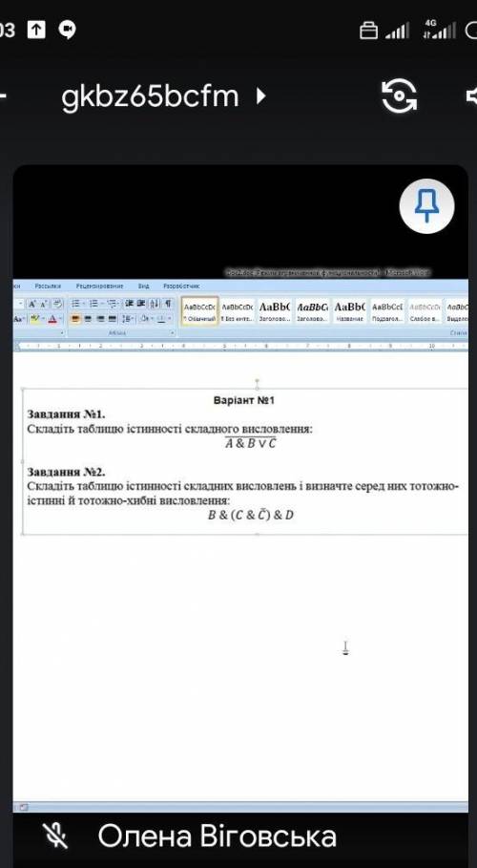Click the Sort icon in the paragraph group
Screen dimensions: 477x868
pyautogui.click(x=155, y=304)
